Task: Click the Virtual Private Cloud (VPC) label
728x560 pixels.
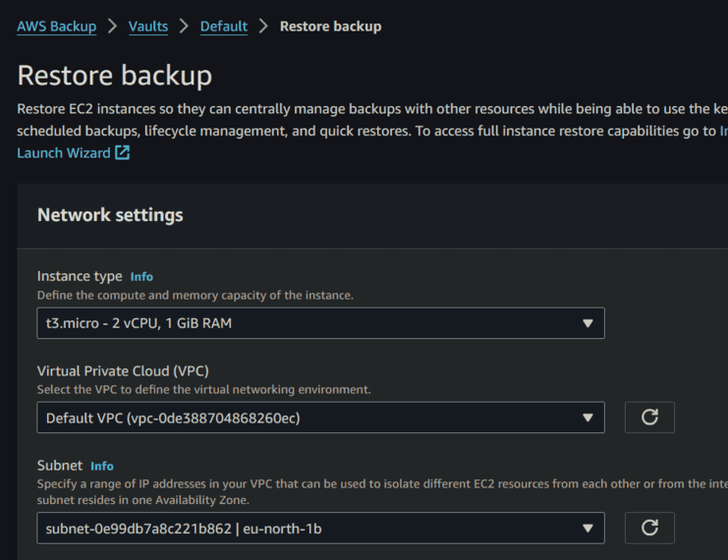Action: 123,371
